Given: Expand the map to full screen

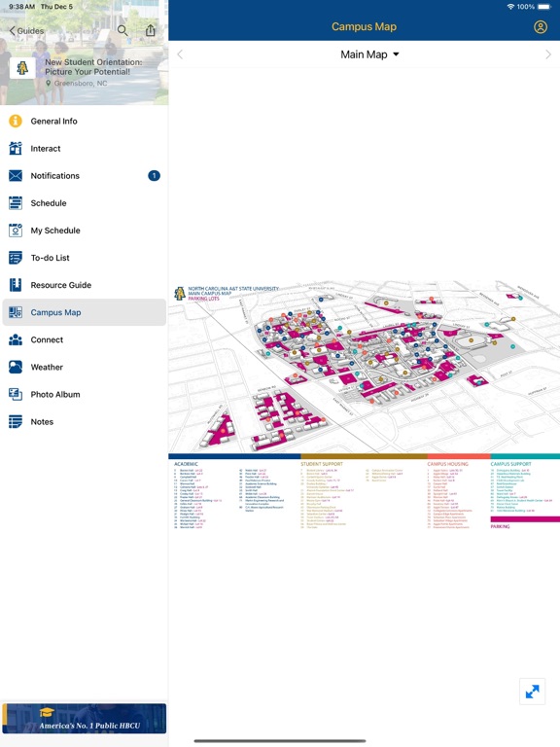Looking at the screenshot, I should (x=533, y=692).
